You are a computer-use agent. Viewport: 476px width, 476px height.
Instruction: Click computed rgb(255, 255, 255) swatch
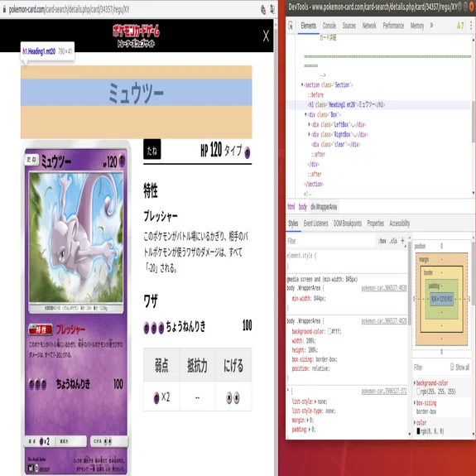[418, 392]
